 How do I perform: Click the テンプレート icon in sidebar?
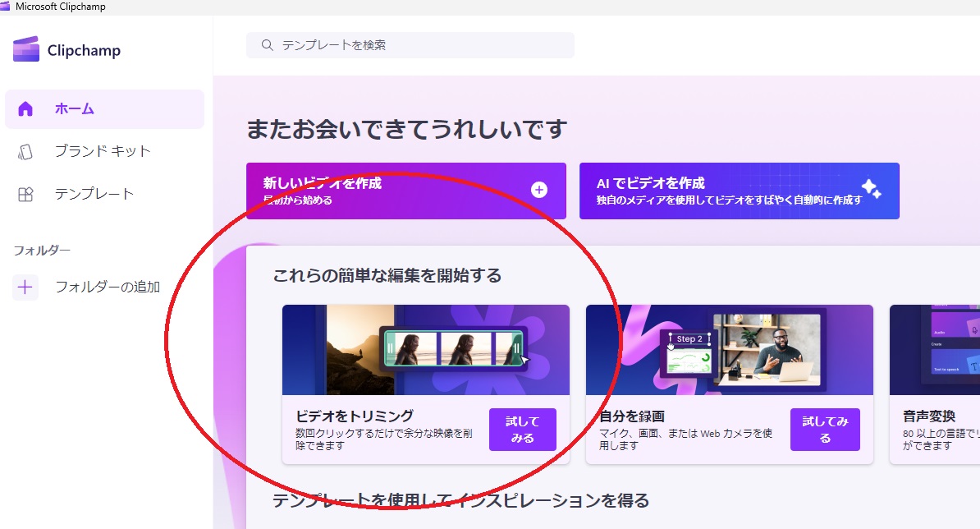[25, 195]
